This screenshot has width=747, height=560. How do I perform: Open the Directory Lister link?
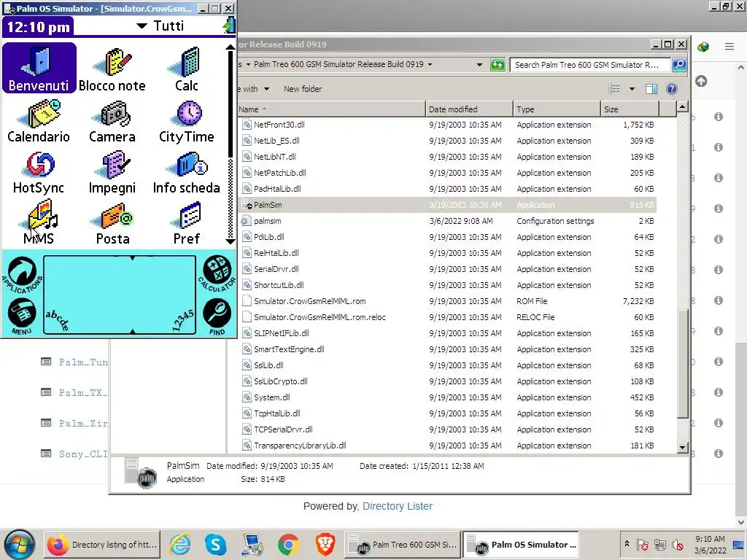tap(398, 506)
